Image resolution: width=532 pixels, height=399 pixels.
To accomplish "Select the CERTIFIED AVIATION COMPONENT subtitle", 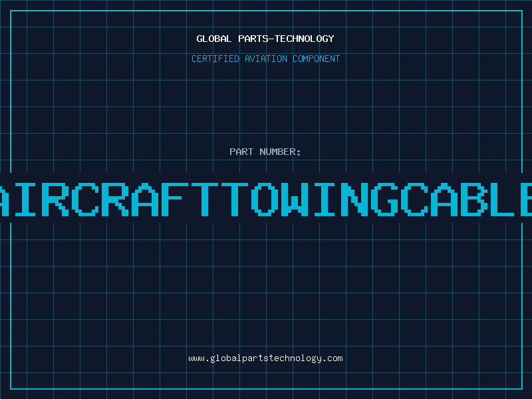I will click(x=265, y=59).
